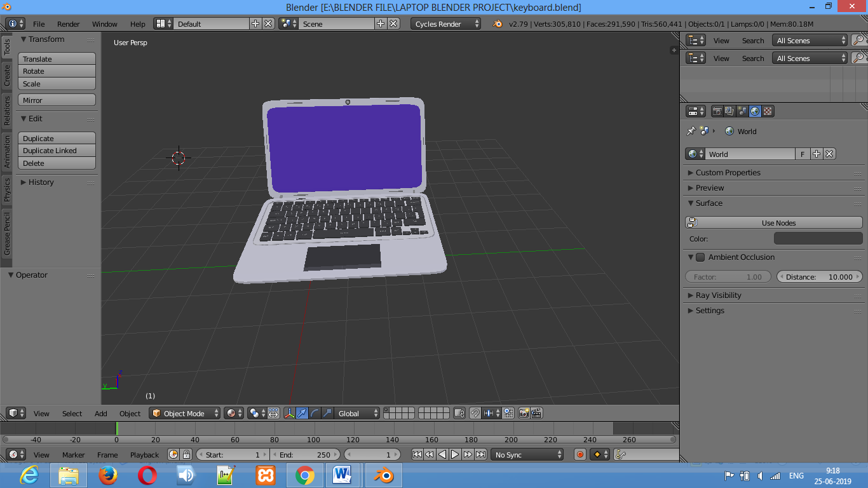Click the Use Nodes button
This screenshot has height=488, width=868.
point(778,222)
